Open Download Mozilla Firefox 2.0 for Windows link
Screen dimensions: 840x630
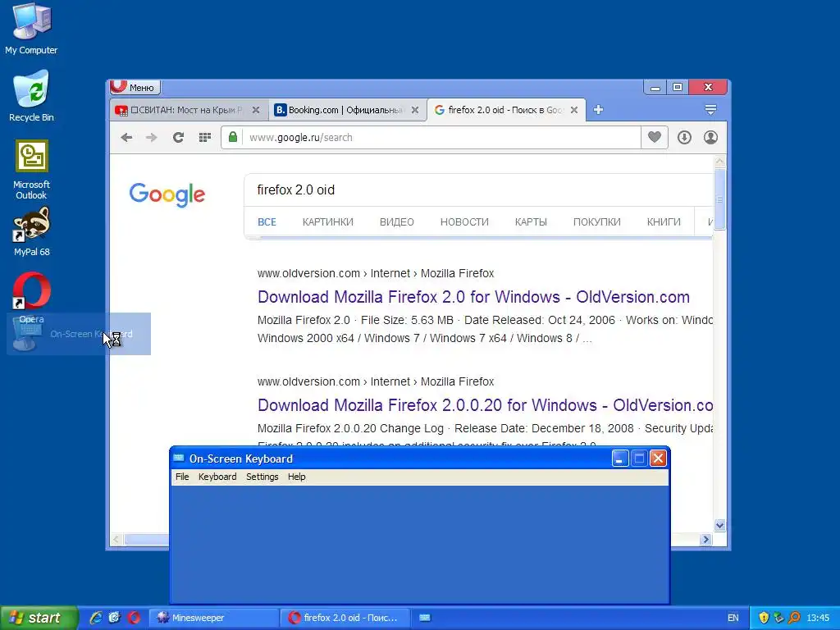[473, 297]
